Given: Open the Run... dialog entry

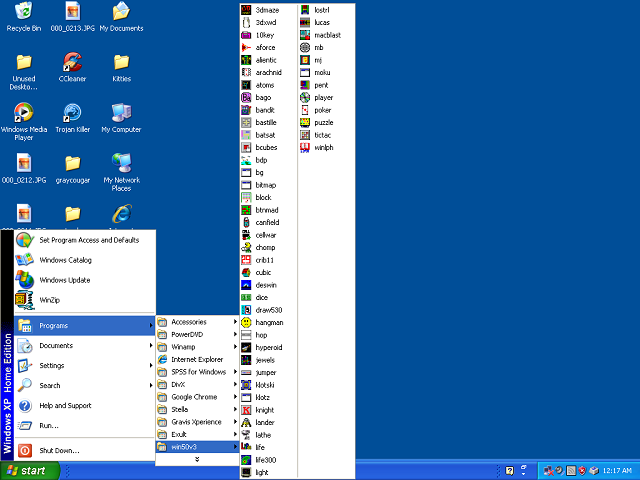Looking at the screenshot, I should pos(84,426).
